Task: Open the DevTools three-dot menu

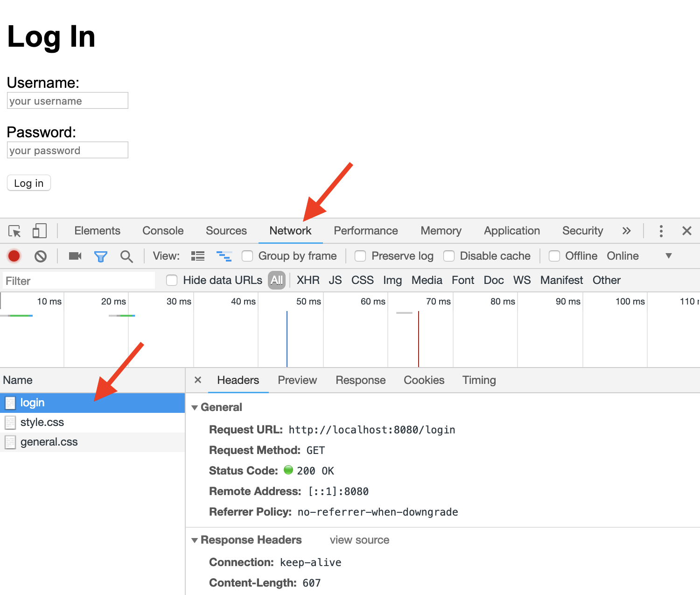Action: [x=661, y=231]
